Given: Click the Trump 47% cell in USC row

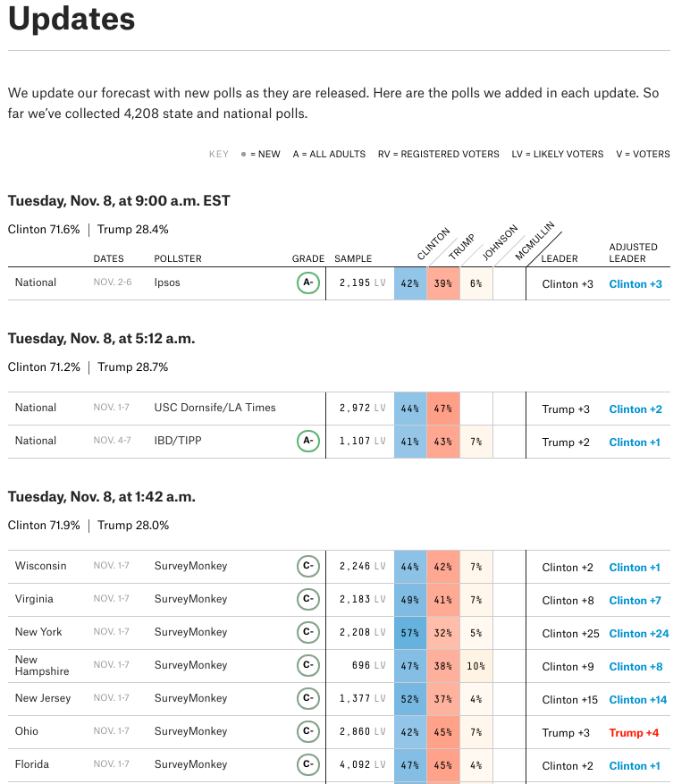Looking at the screenshot, I should (443, 409).
